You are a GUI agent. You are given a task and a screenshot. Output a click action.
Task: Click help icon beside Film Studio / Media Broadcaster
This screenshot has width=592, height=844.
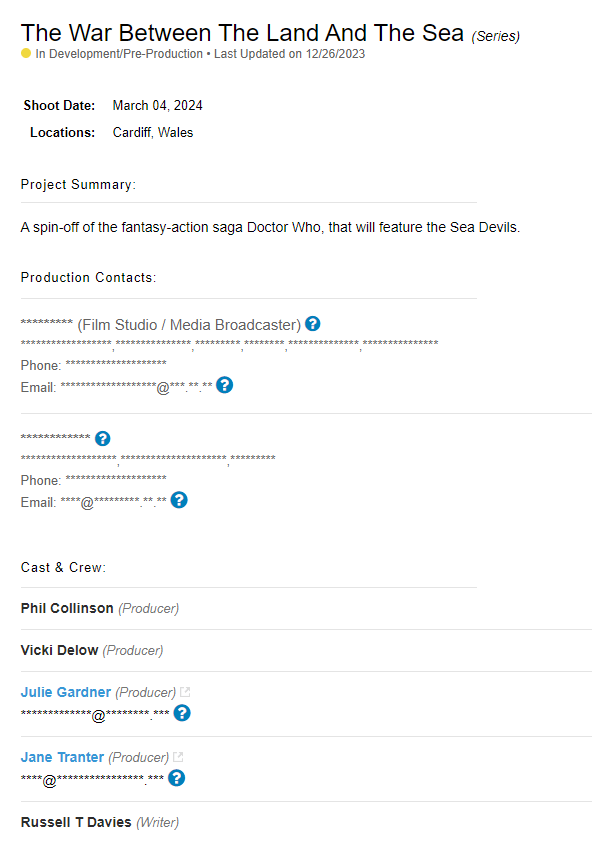313,323
